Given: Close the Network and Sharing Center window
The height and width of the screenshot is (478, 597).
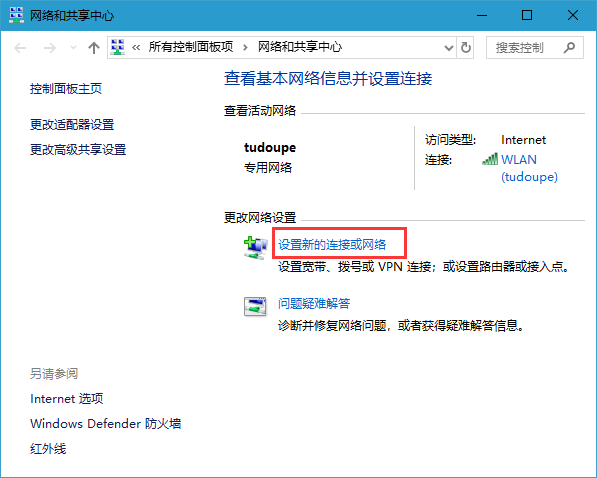Looking at the screenshot, I should coord(573,16).
